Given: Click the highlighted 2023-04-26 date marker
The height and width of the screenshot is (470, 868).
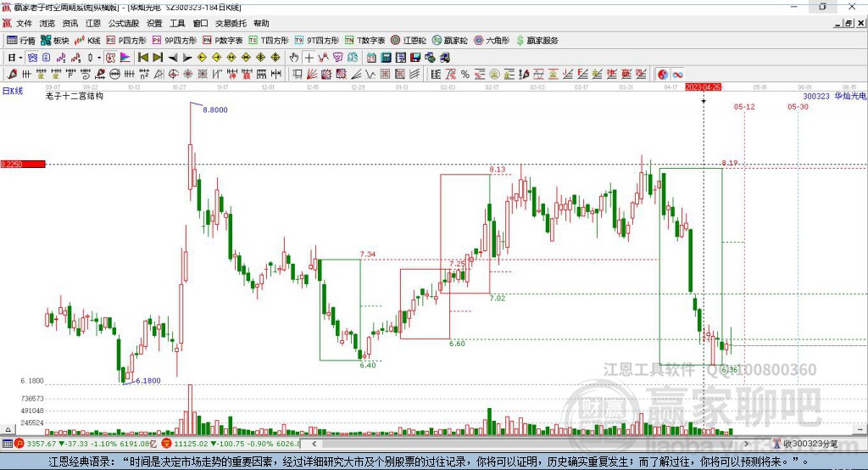Looking at the screenshot, I should click(703, 87).
